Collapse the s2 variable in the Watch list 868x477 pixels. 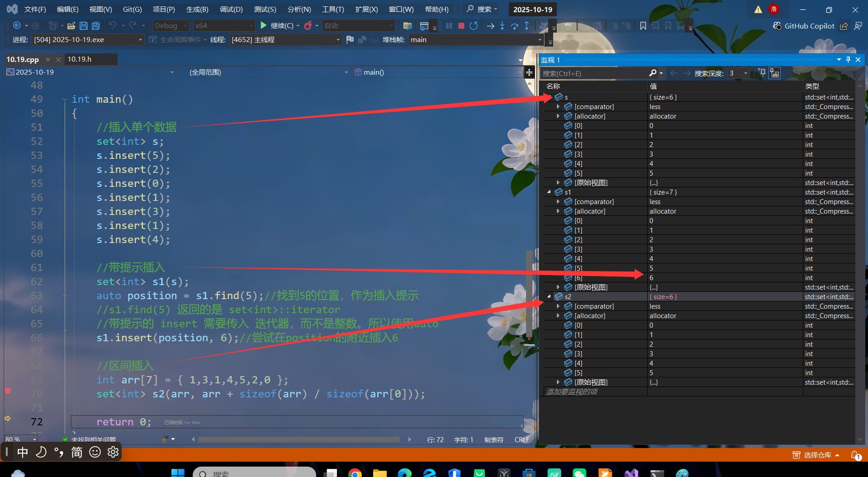click(549, 296)
